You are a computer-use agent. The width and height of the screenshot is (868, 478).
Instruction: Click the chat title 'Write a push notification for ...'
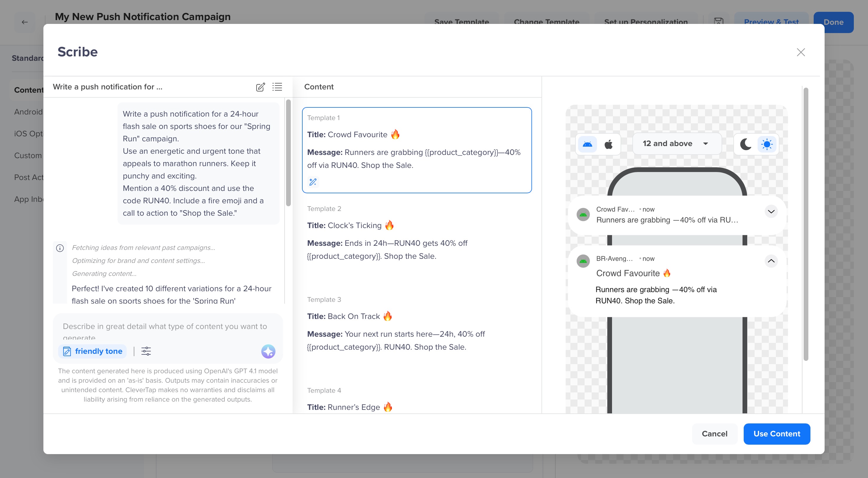tap(107, 87)
